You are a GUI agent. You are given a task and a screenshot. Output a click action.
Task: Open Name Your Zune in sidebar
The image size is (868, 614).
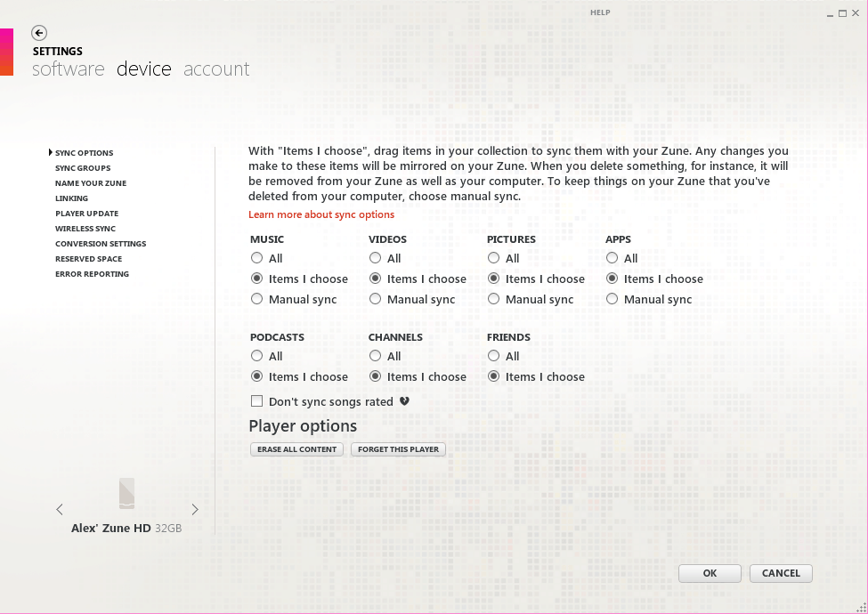91,183
